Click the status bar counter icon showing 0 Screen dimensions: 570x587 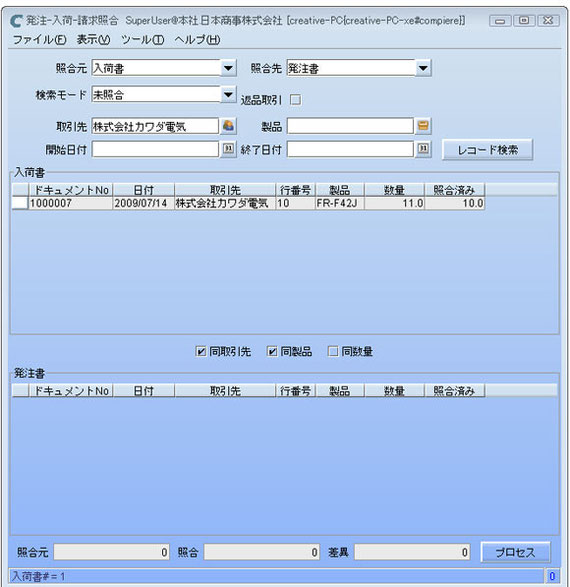[x=552, y=576]
